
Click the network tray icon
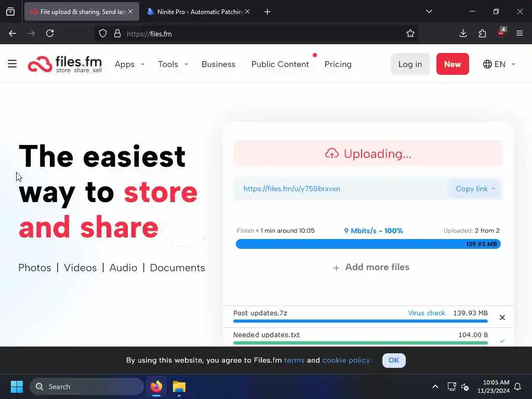point(451,387)
